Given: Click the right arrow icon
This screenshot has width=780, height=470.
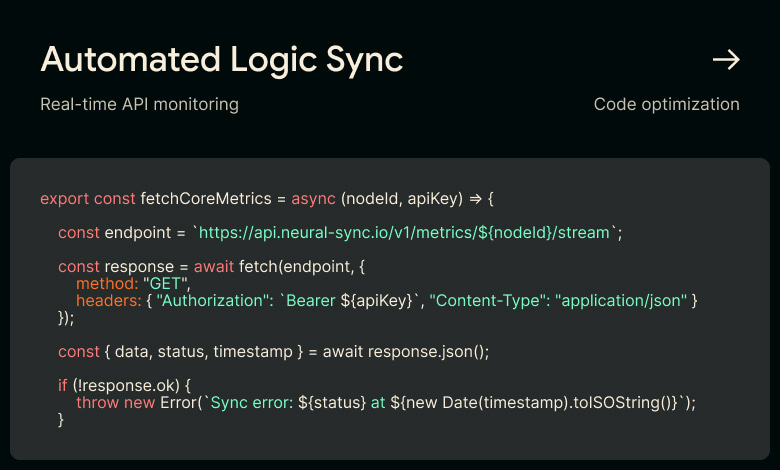Looking at the screenshot, I should pyautogui.click(x=726, y=60).
